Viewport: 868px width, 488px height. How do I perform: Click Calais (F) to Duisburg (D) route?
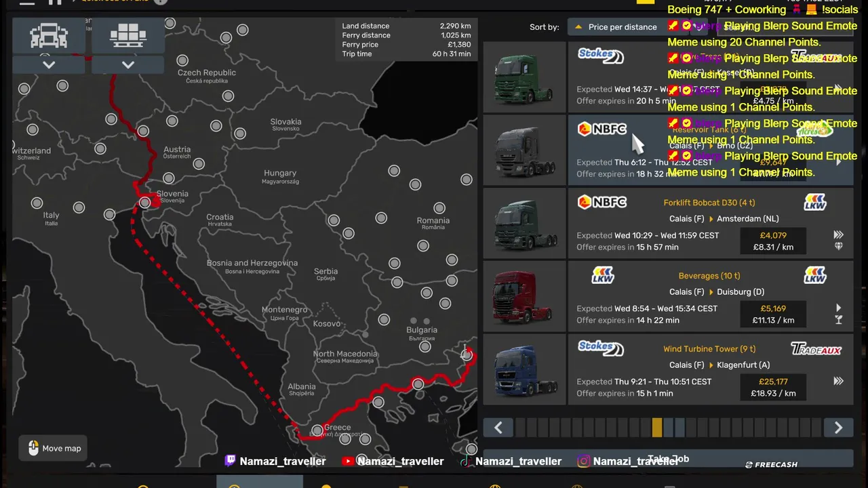point(716,292)
